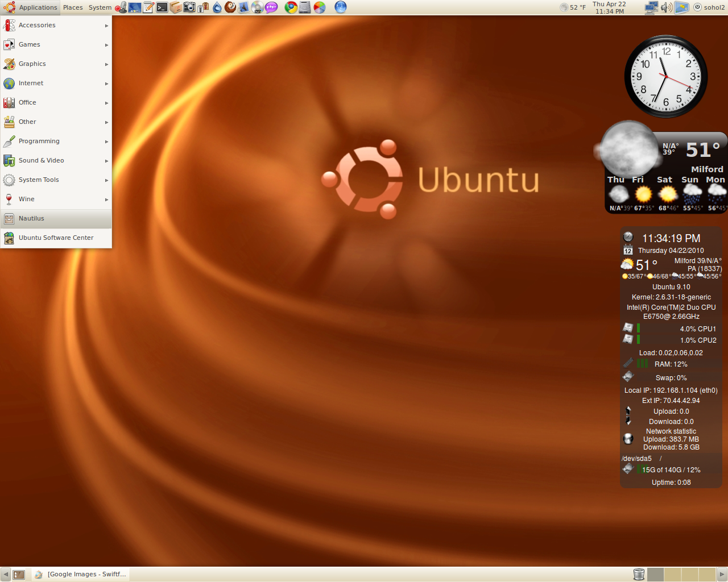The height and width of the screenshot is (582, 728).
Task: Expand the Games submenu
Action: click(x=56, y=44)
